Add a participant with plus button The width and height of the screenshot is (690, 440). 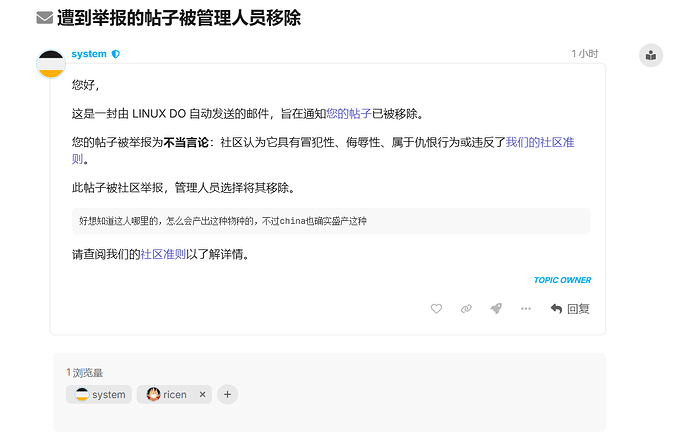coord(228,395)
